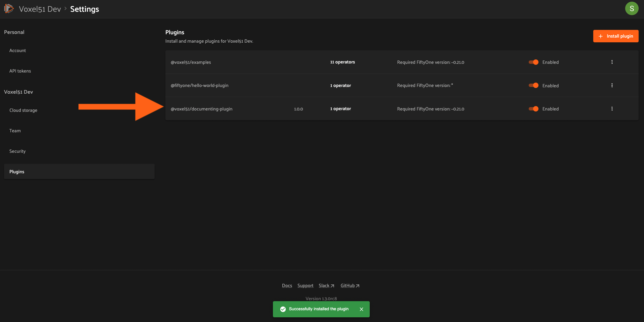Open options menu for documenting-plugin row

pos(612,109)
